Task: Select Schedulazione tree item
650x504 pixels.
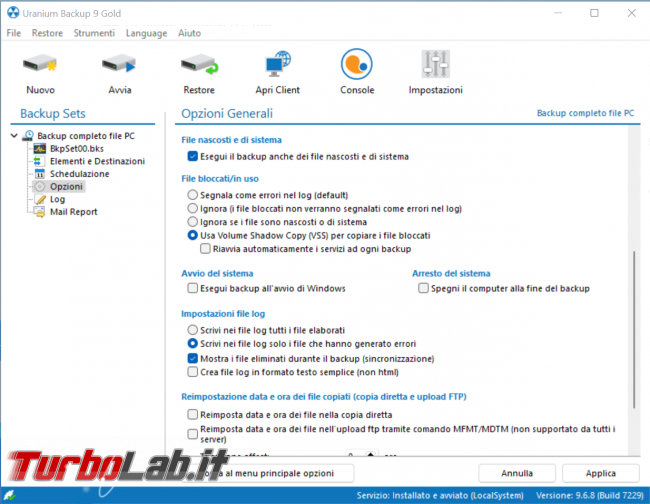Action: (80, 174)
